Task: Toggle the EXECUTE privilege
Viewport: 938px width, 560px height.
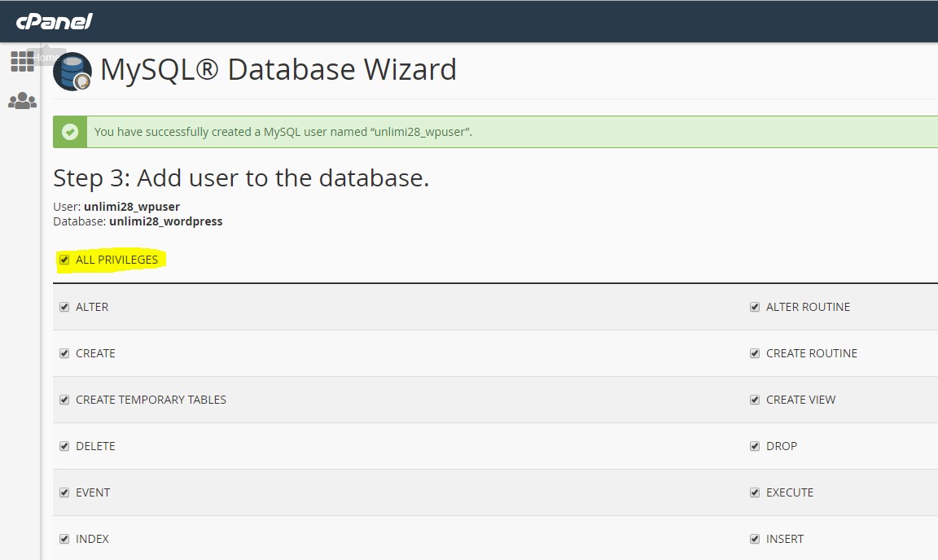Action: [754, 492]
